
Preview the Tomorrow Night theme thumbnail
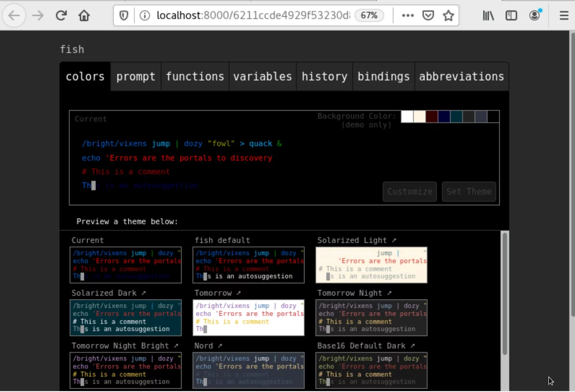[x=371, y=318]
